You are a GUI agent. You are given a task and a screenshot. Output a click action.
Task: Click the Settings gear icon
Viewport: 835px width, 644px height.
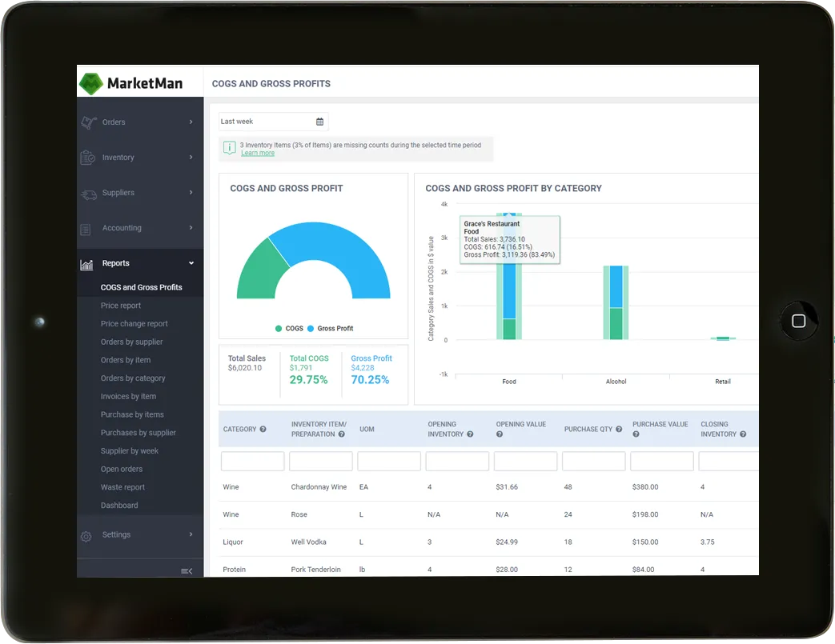tap(86, 535)
